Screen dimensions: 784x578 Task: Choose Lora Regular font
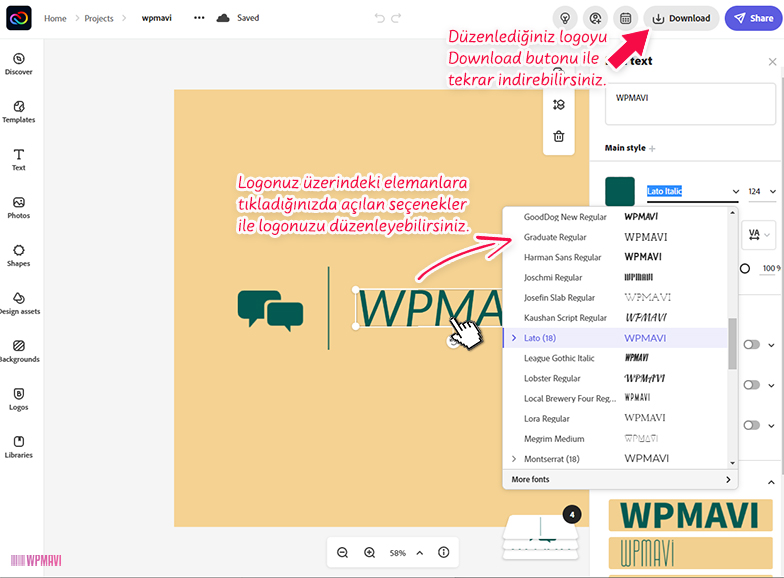point(615,418)
